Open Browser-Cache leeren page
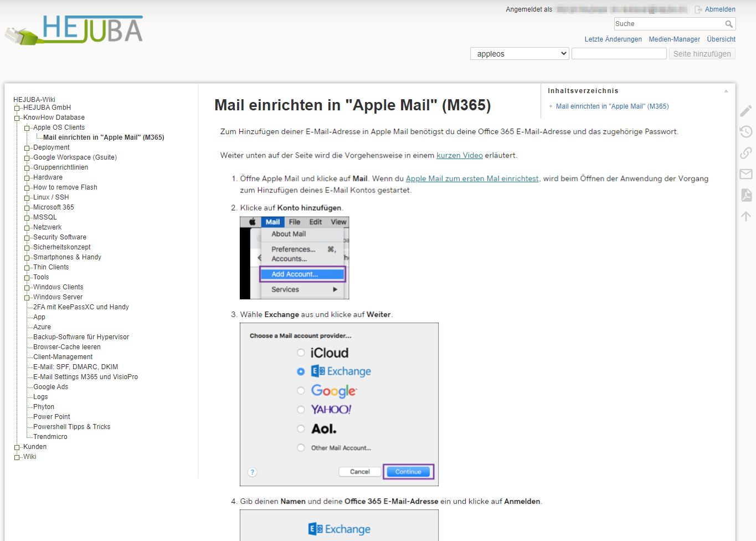 coord(67,347)
